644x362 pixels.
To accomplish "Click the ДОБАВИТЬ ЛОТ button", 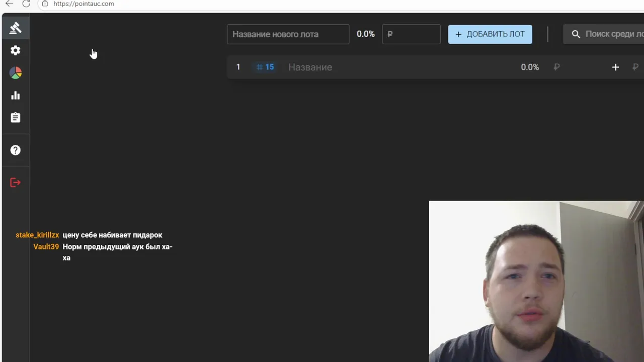I will click(x=490, y=34).
